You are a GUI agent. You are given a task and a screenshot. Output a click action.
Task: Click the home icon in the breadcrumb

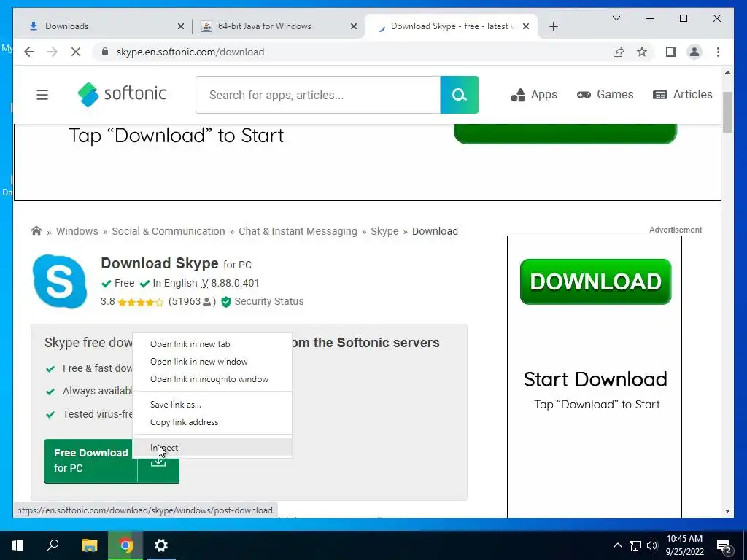pos(36,231)
